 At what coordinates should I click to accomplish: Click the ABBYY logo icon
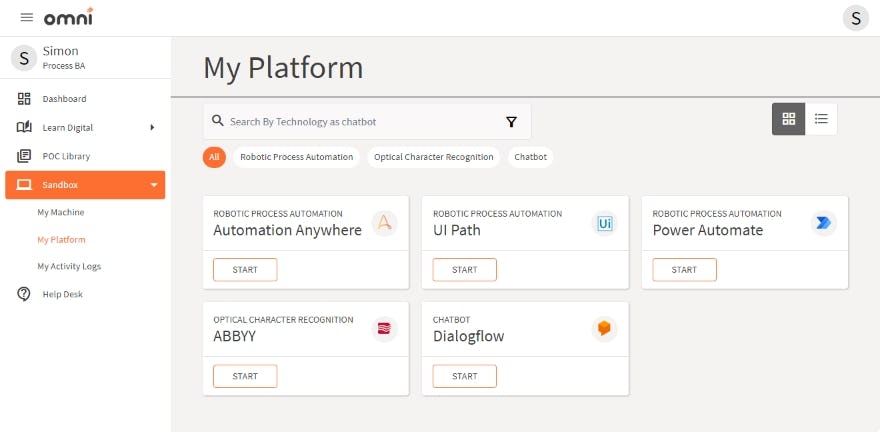pos(384,329)
